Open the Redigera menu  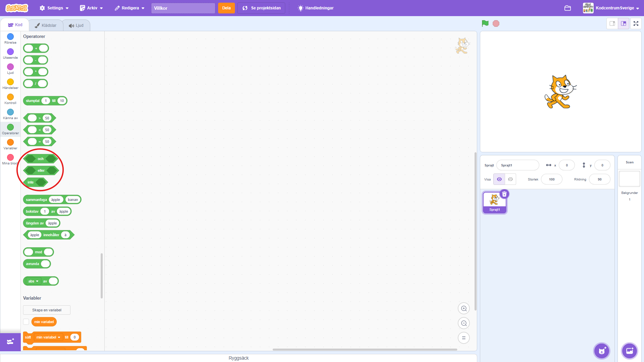point(130,8)
